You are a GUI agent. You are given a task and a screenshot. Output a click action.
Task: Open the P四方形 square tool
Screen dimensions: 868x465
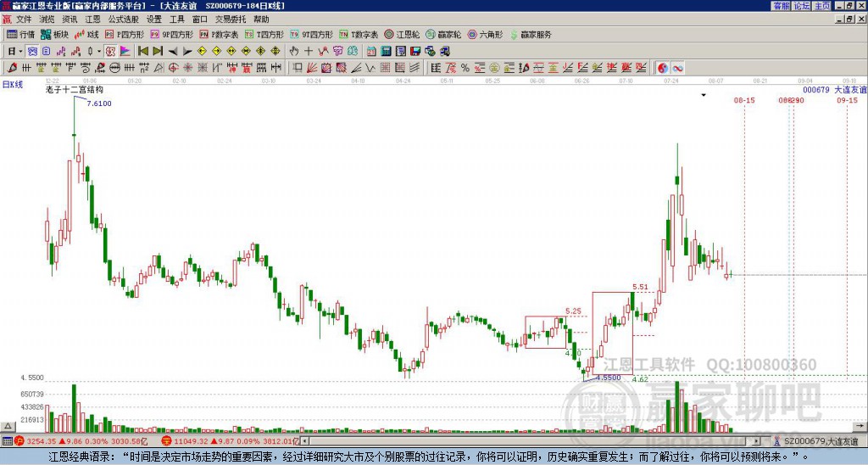(x=125, y=34)
